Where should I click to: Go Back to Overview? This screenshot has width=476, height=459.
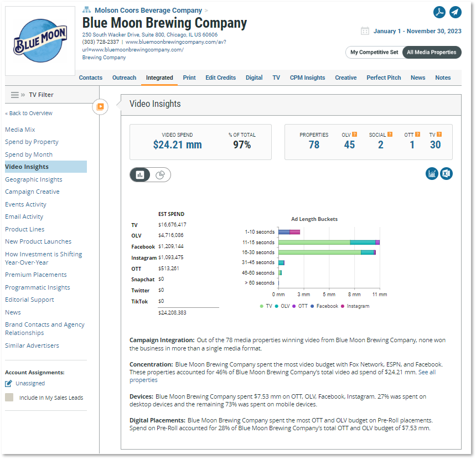(x=29, y=114)
